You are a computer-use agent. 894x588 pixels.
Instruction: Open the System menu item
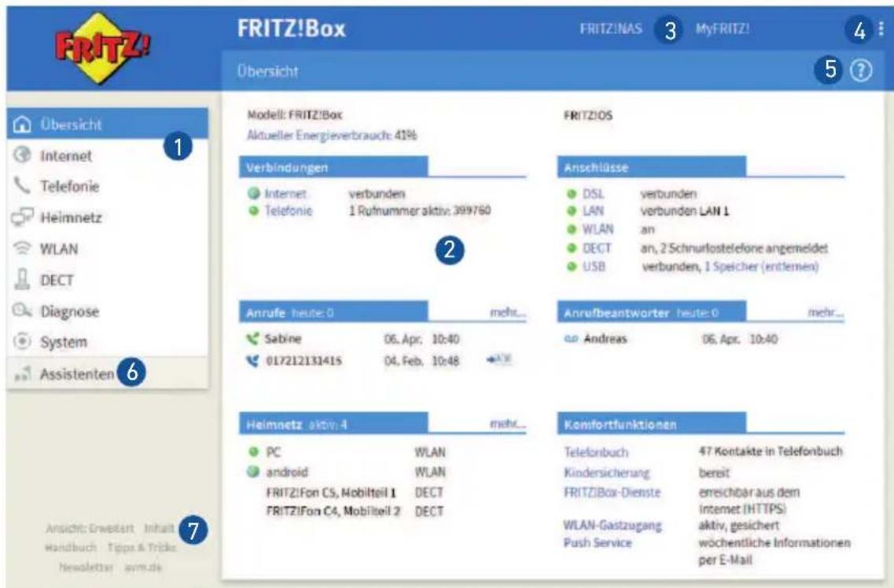point(107,342)
